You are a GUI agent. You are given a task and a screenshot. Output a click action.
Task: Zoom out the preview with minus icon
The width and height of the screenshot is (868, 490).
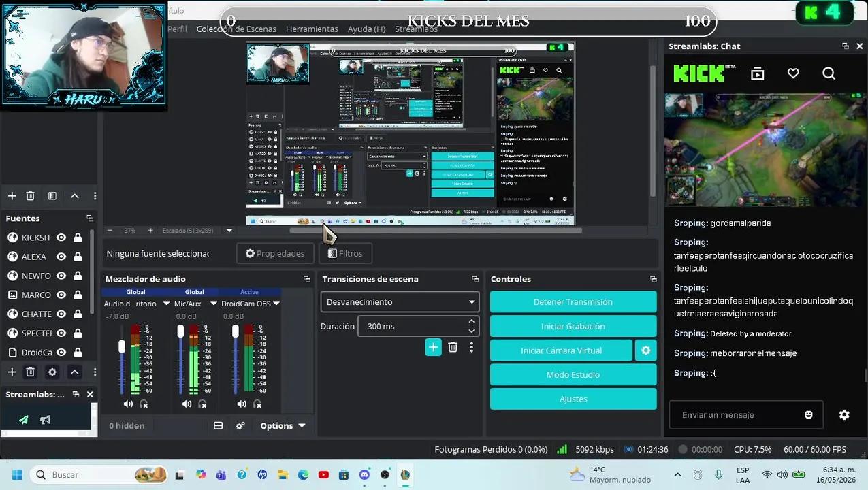tap(110, 230)
